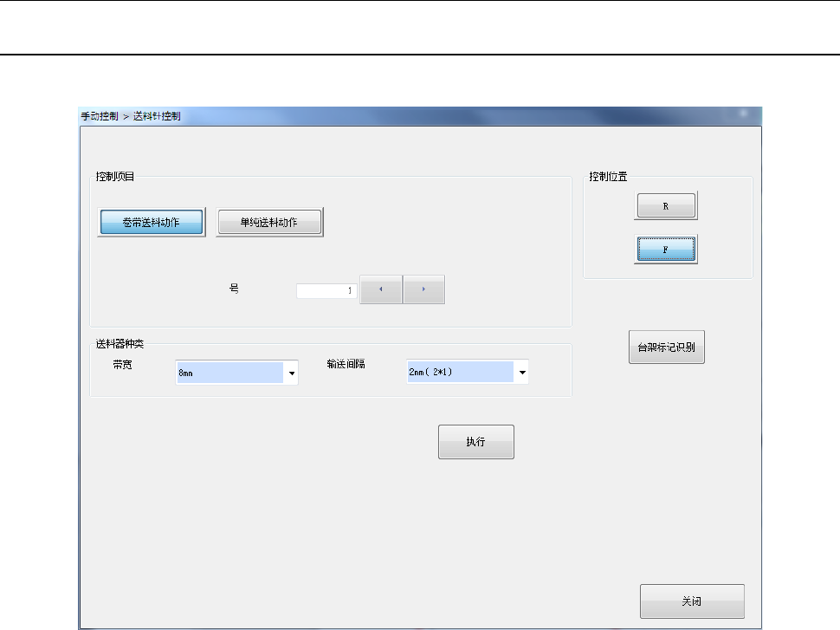Increase number with right arrow button
840x630 pixels.
(x=423, y=289)
